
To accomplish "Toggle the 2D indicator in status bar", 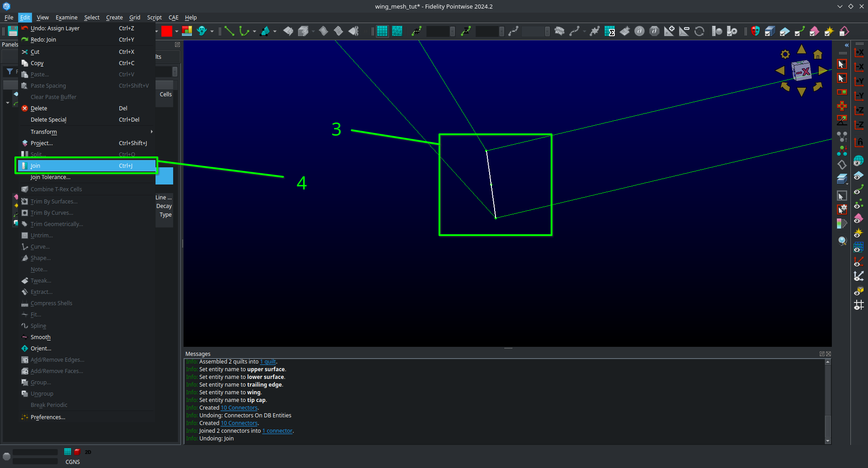I will (88, 452).
